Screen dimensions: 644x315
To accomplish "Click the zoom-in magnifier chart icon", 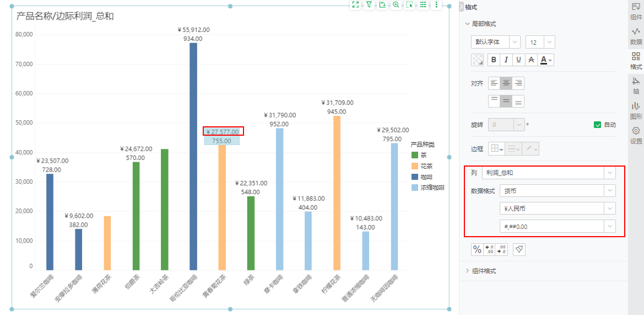I will coord(396,4).
